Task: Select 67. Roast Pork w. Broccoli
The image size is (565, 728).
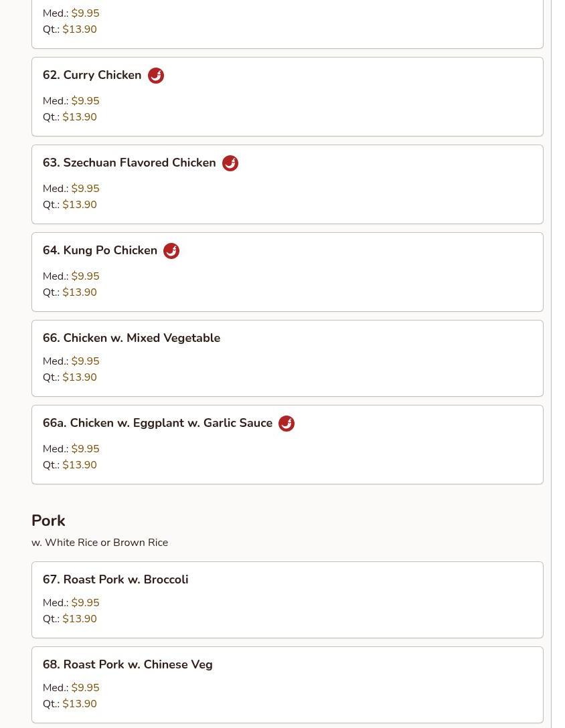Action: [x=115, y=579]
